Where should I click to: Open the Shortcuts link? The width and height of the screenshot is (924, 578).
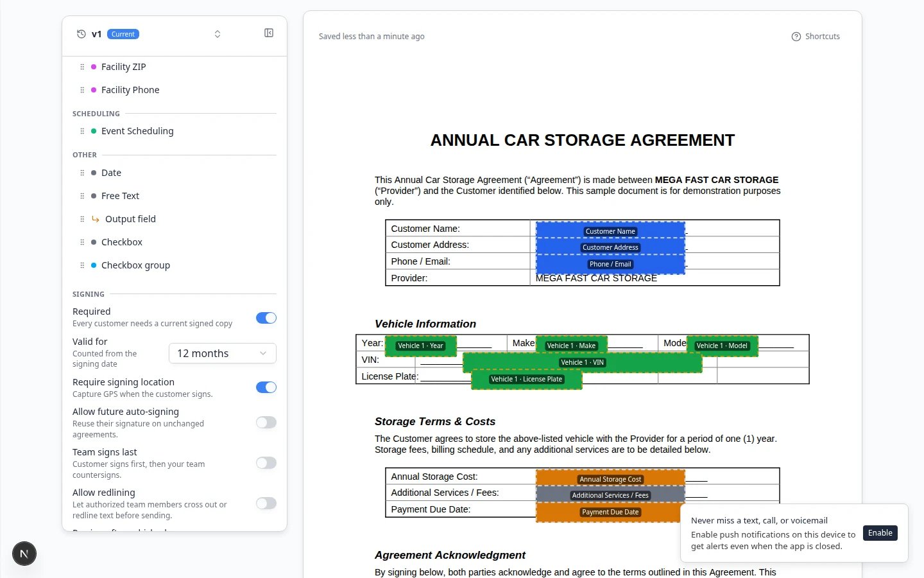tap(823, 37)
